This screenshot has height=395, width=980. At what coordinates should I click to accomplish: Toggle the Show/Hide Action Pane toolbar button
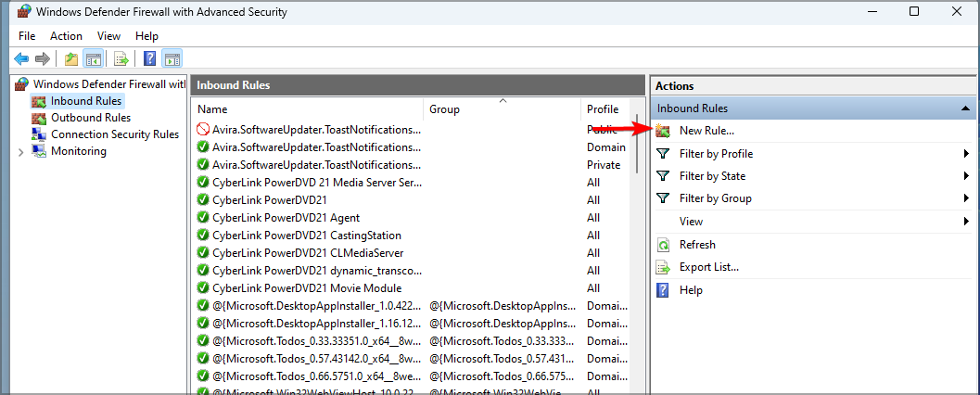tap(172, 59)
